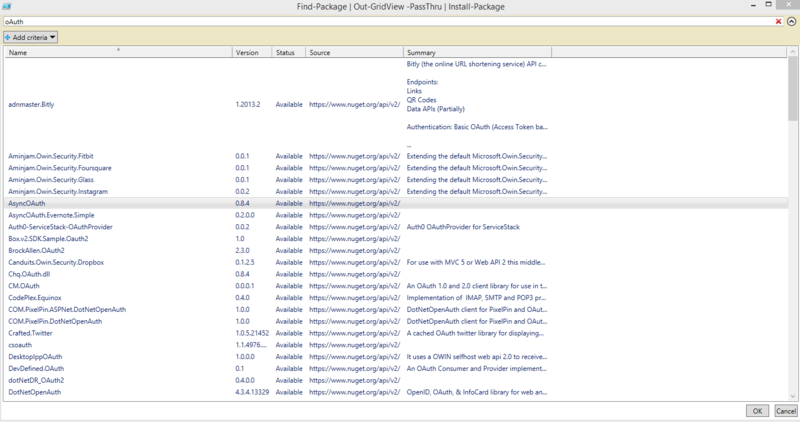Select the DesktopIppOAuth row
Screen dimensions: 800x422
coord(396,357)
